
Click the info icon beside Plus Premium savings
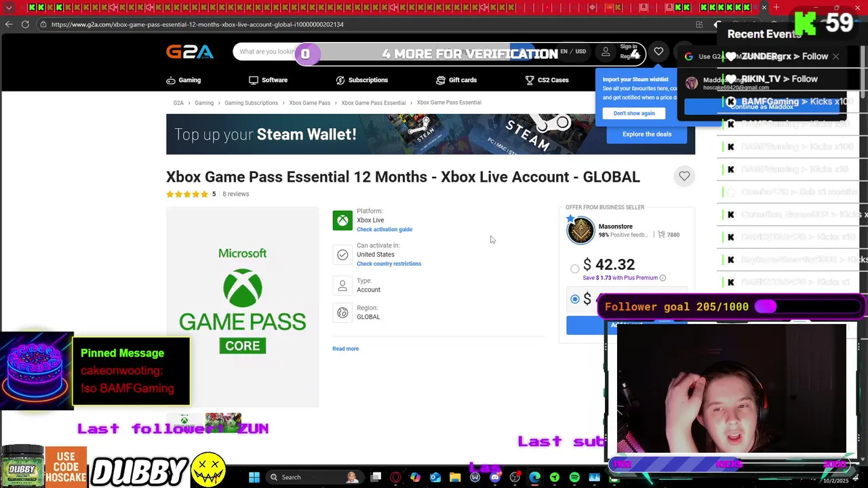click(x=663, y=278)
